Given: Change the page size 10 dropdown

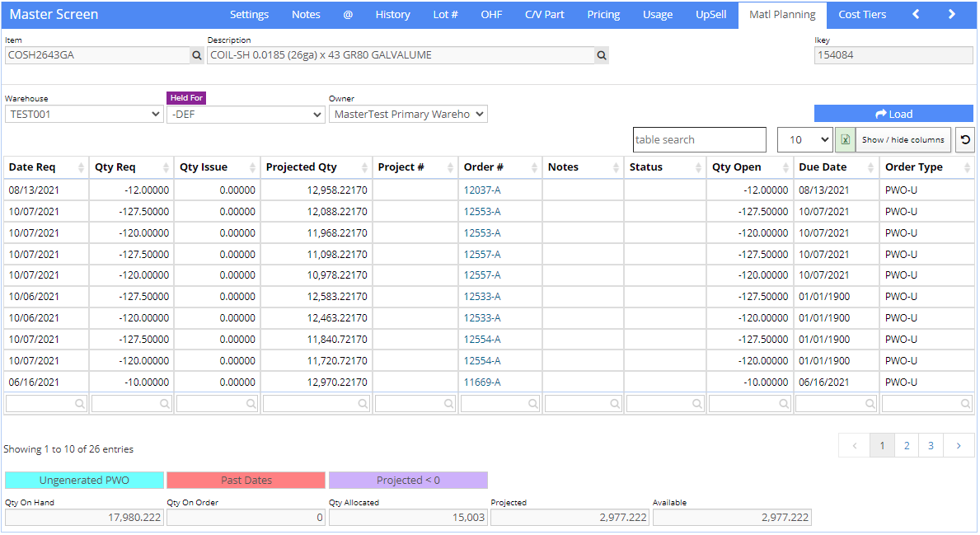Looking at the screenshot, I should click(805, 140).
